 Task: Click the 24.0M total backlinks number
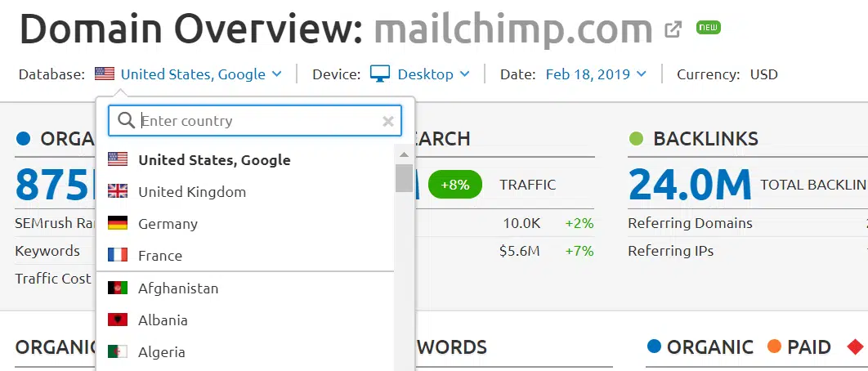pyautogui.click(x=689, y=185)
